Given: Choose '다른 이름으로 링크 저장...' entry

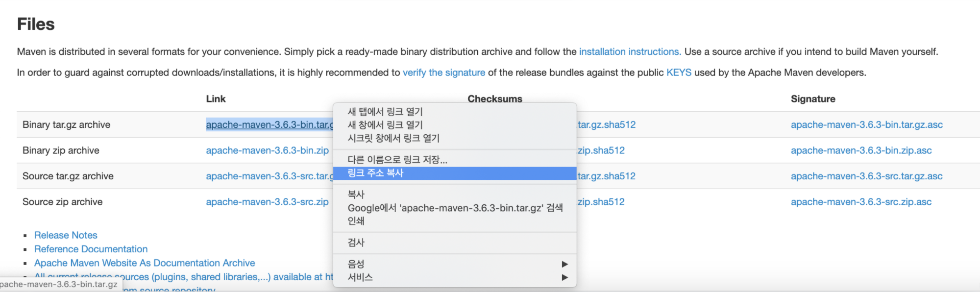Looking at the screenshot, I should [455, 160].
